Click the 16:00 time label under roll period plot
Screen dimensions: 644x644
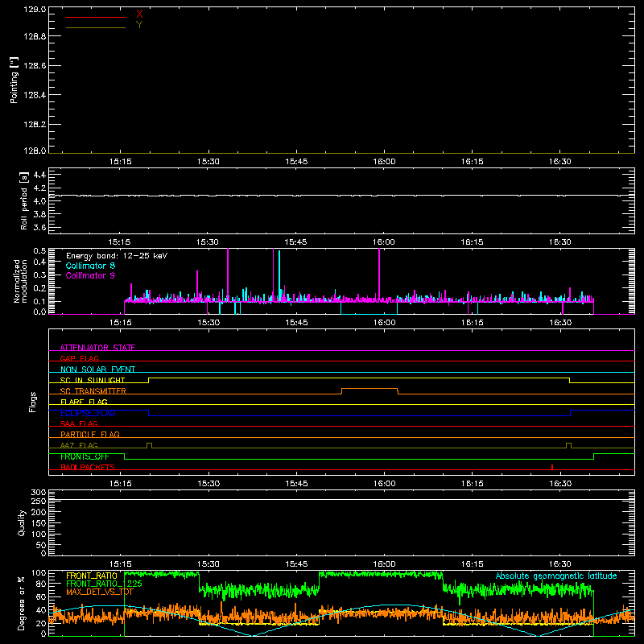384,242
